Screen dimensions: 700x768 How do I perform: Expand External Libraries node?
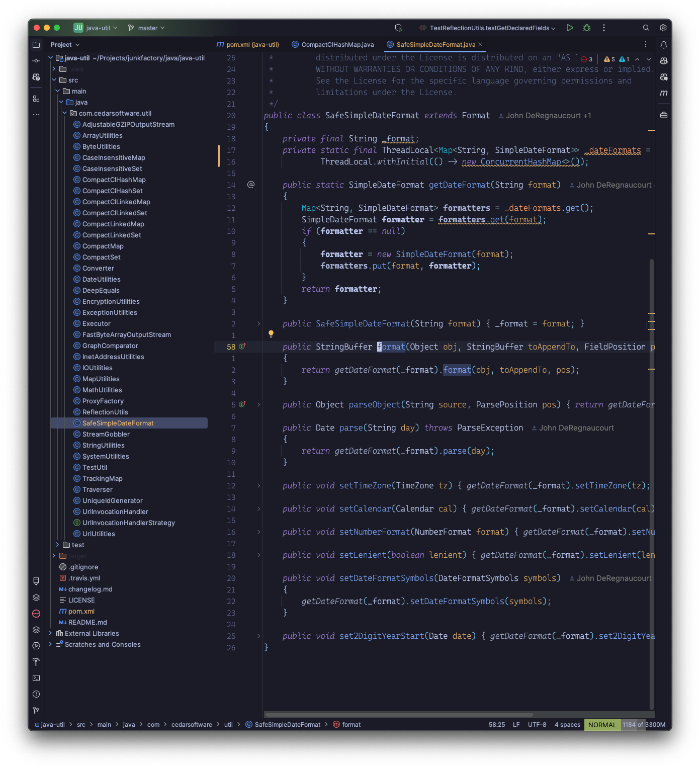pos(50,633)
